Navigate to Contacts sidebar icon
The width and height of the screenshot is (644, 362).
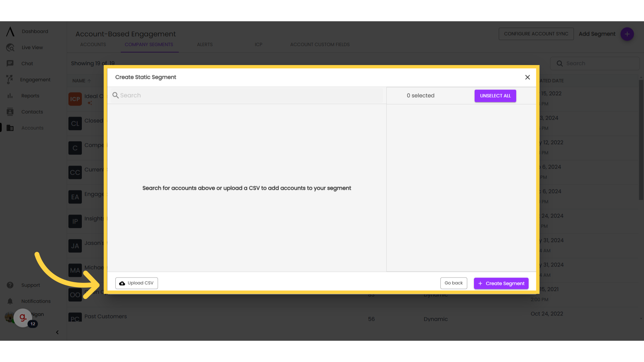(x=10, y=111)
